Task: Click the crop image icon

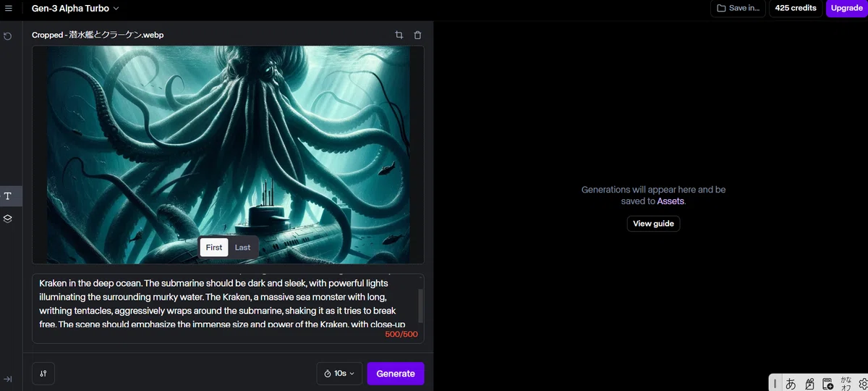Action: click(x=399, y=35)
